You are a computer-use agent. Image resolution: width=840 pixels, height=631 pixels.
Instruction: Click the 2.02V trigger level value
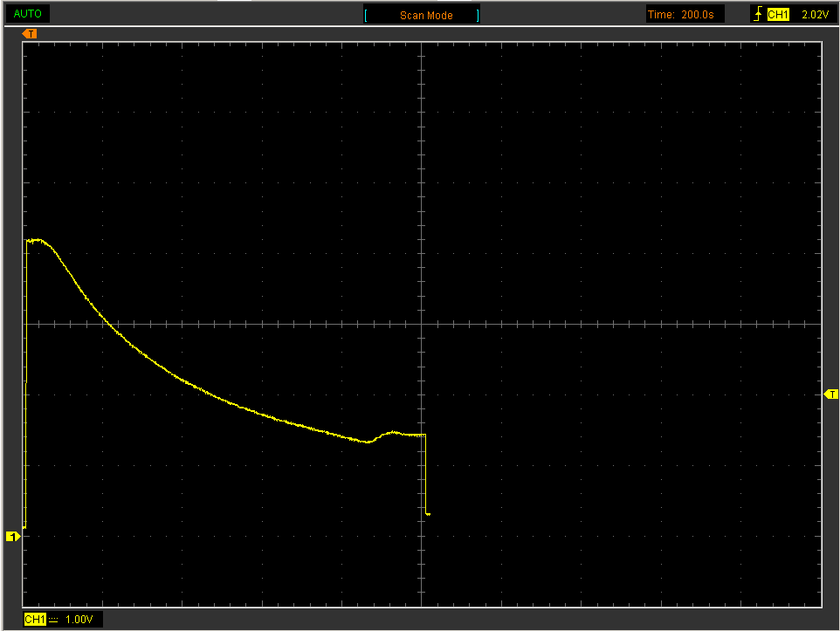[x=815, y=15]
